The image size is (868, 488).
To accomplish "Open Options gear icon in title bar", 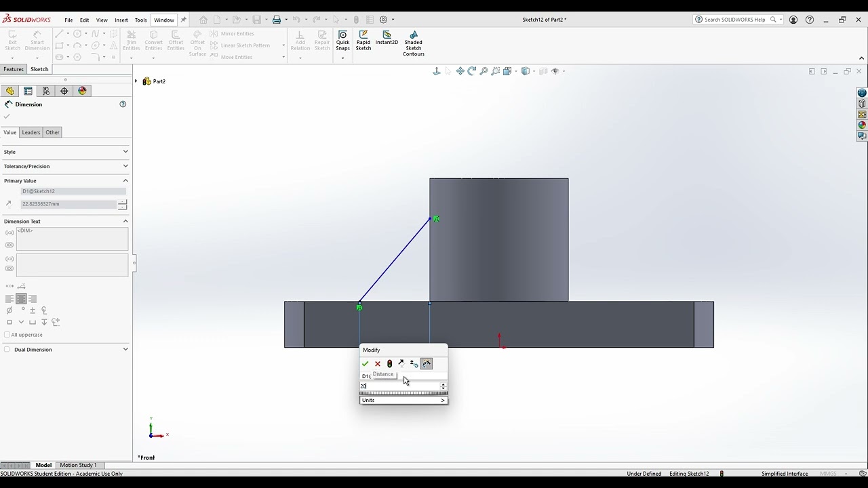I will tap(384, 20).
